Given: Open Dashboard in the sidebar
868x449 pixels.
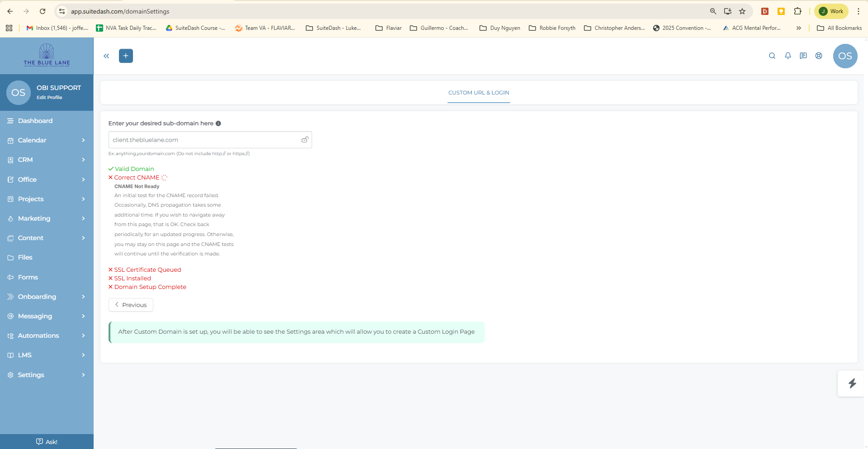Looking at the screenshot, I should pyautogui.click(x=47, y=121).
